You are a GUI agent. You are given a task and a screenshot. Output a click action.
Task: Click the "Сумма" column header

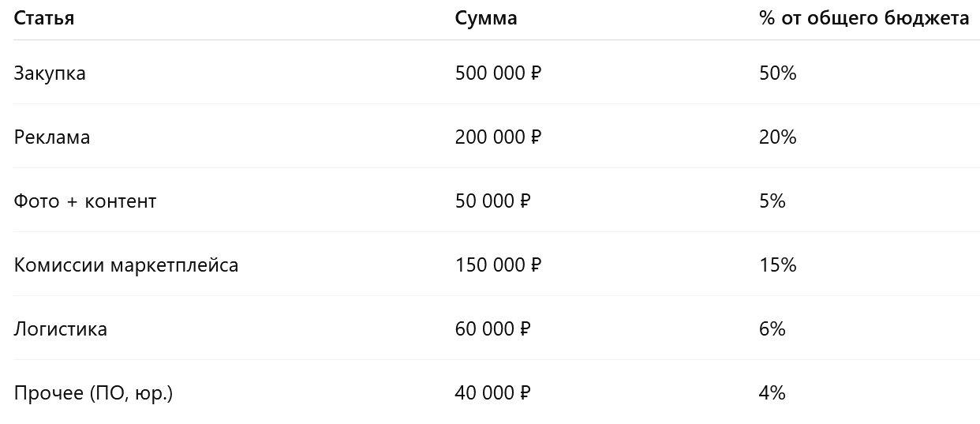pos(486,19)
